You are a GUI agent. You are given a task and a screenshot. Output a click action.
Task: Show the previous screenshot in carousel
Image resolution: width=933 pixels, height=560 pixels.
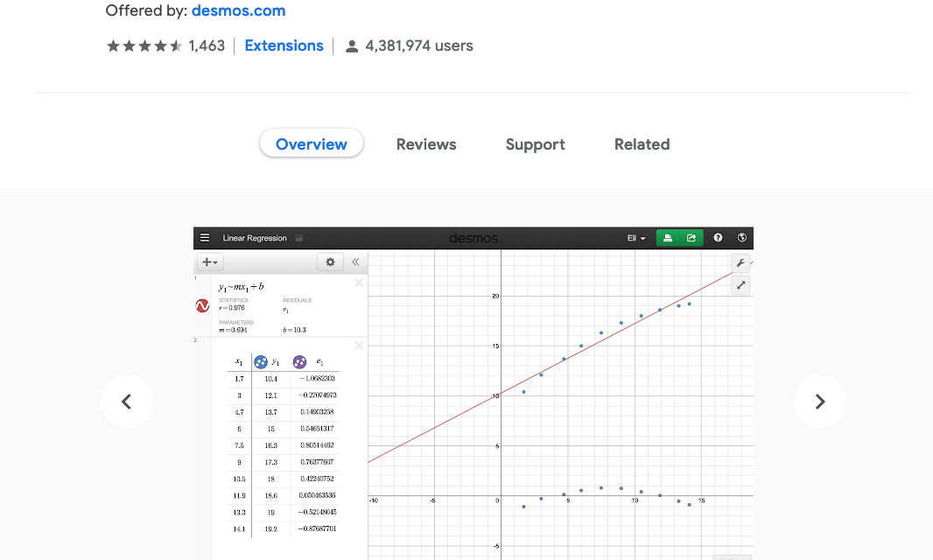pyautogui.click(x=127, y=402)
